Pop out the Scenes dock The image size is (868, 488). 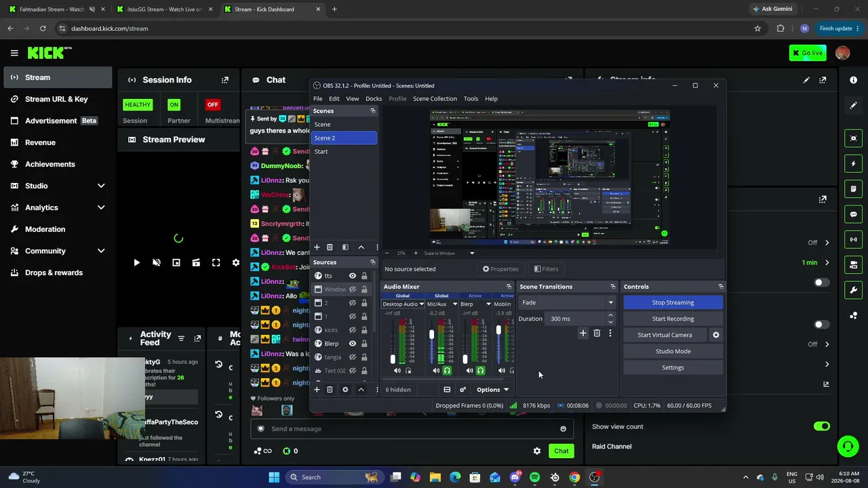[372, 110]
